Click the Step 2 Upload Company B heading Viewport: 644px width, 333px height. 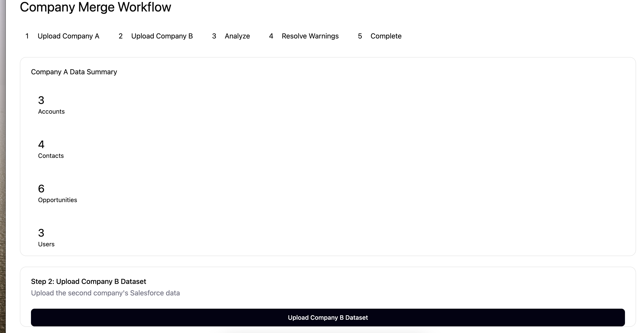(88, 281)
